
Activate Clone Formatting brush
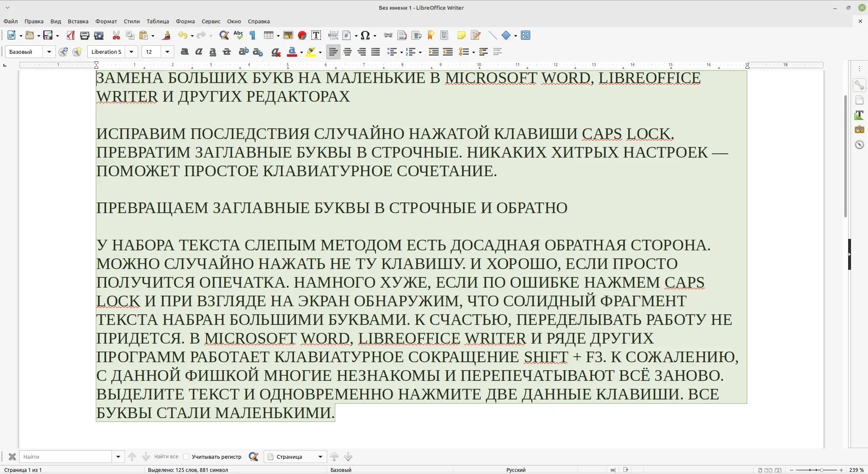(167, 36)
